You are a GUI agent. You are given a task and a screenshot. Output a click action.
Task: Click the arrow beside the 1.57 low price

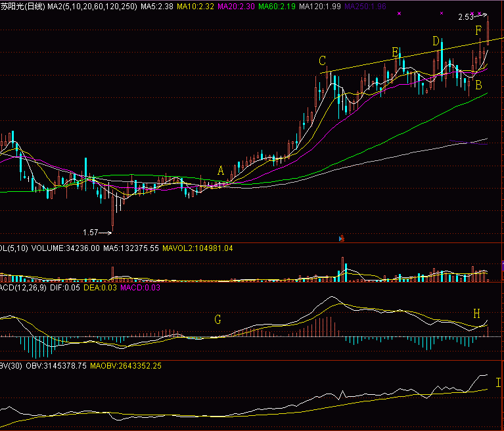point(106,233)
